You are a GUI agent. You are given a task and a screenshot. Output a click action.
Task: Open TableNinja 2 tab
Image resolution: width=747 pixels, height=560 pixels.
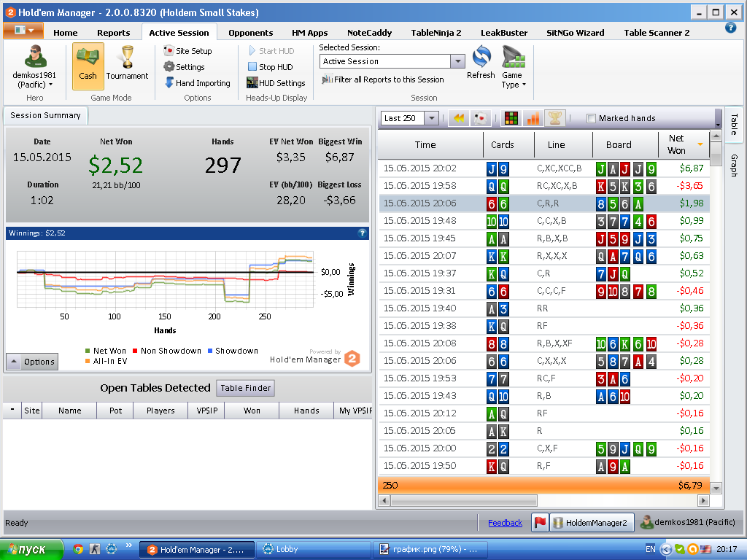(x=436, y=32)
